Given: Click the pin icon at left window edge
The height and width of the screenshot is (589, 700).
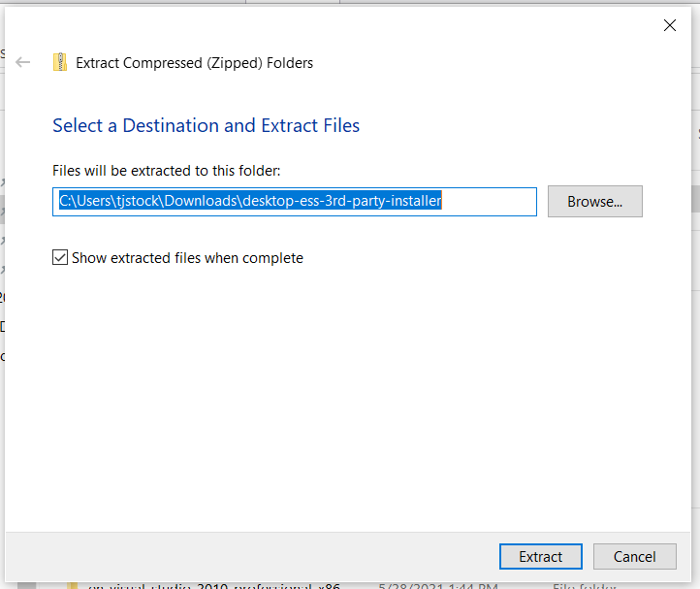Looking at the screenshot, I should tap(3, 180).
